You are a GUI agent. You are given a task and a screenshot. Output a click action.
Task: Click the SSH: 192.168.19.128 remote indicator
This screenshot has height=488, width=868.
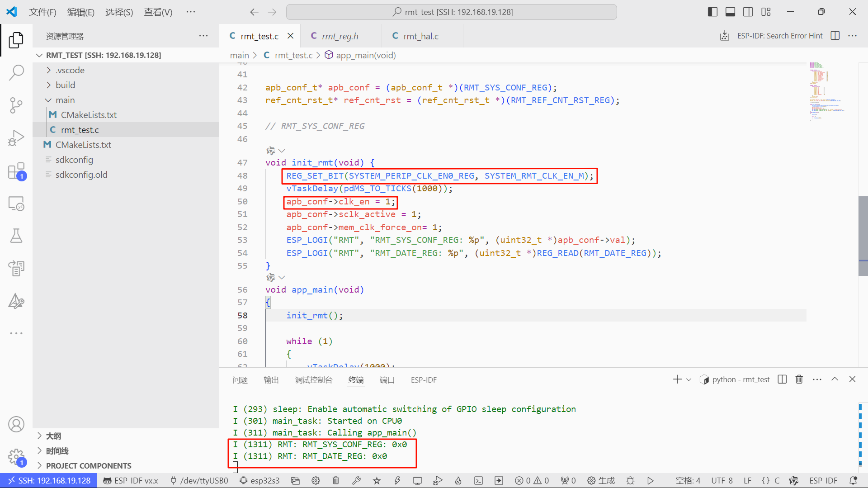tap(49, 480)
